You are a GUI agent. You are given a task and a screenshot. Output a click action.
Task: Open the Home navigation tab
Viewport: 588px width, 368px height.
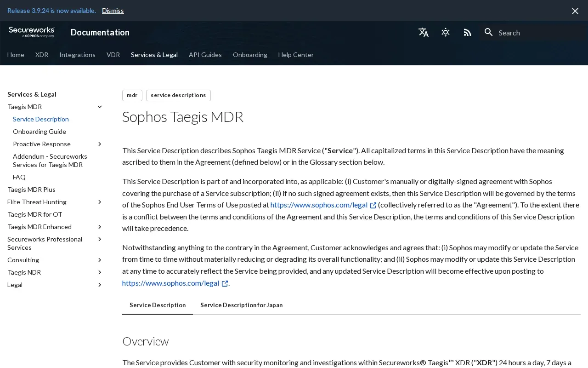[16, 55]
